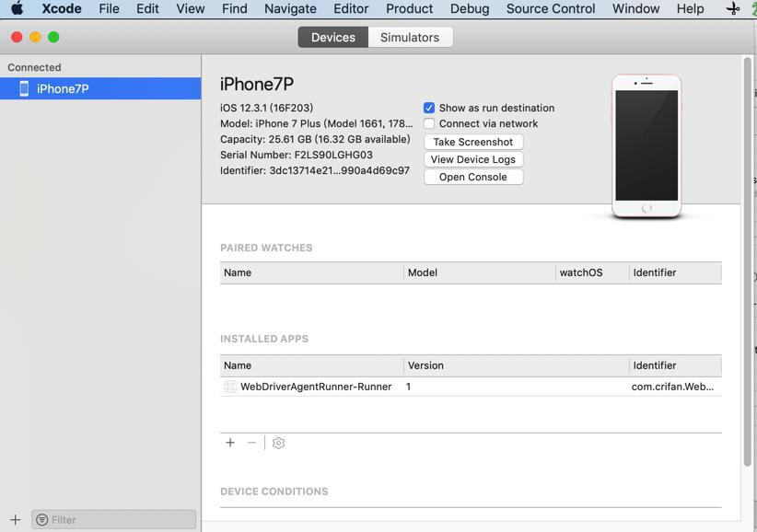Switch to the Devices tab
This screenshot has width=757, height=532.
tap(333, 37)
